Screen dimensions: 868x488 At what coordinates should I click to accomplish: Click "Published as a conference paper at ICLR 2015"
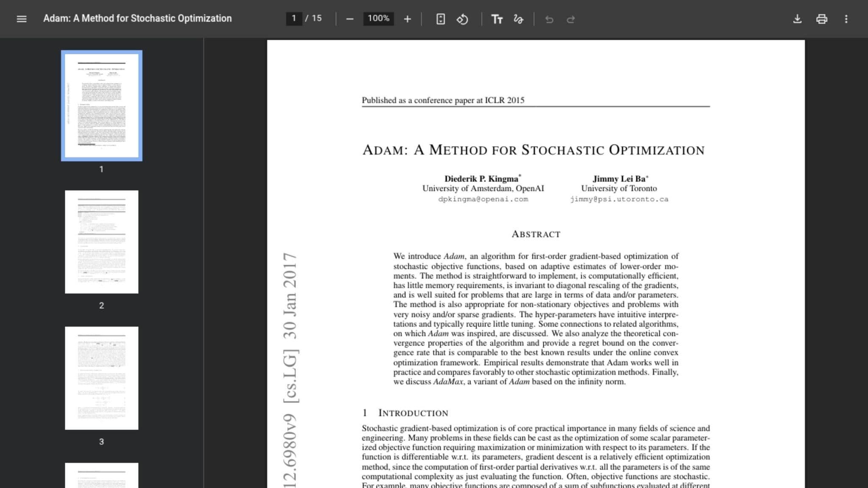(x=443, y=100)
